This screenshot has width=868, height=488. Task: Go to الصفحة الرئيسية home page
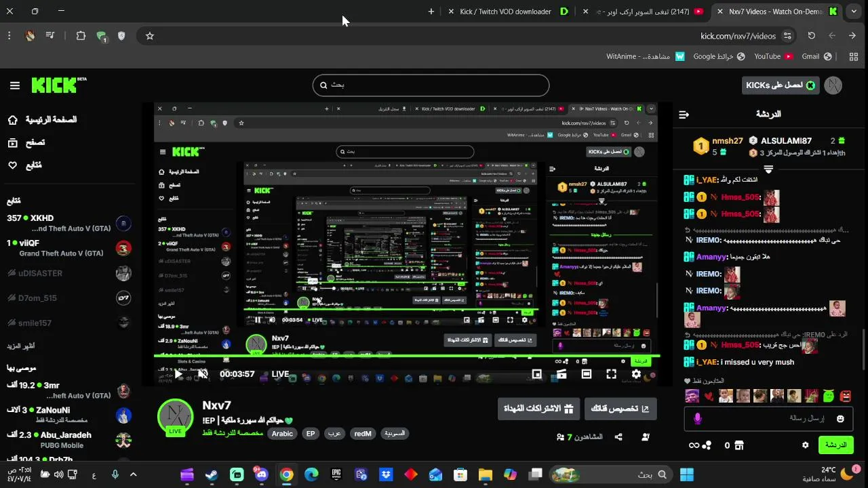pyautogui.click(x=42, y=120)
